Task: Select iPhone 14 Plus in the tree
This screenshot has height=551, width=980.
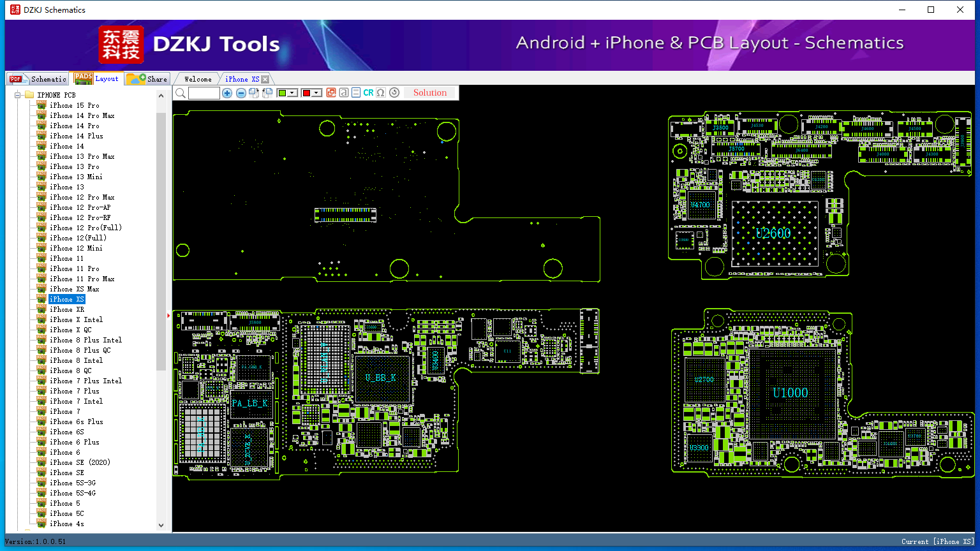Action: [x=76, y=136]
